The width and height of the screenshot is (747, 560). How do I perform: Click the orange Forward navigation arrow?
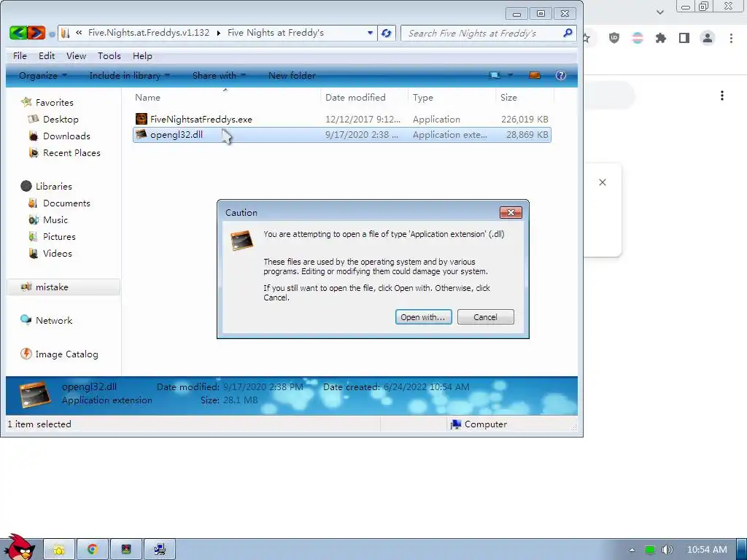coord(36,33)
